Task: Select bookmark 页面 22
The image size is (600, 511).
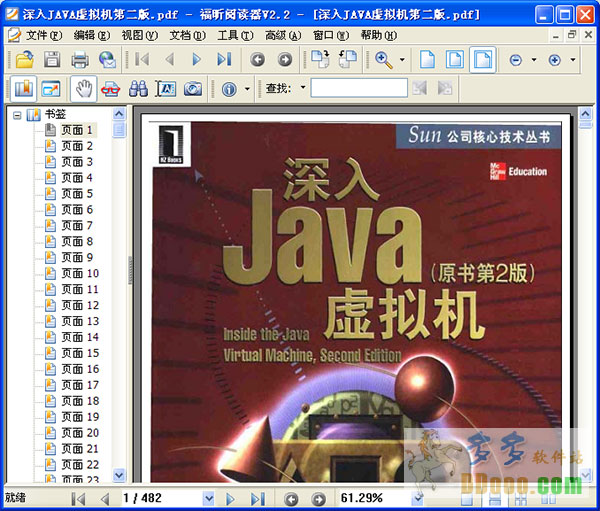Action: click(80, 465)
